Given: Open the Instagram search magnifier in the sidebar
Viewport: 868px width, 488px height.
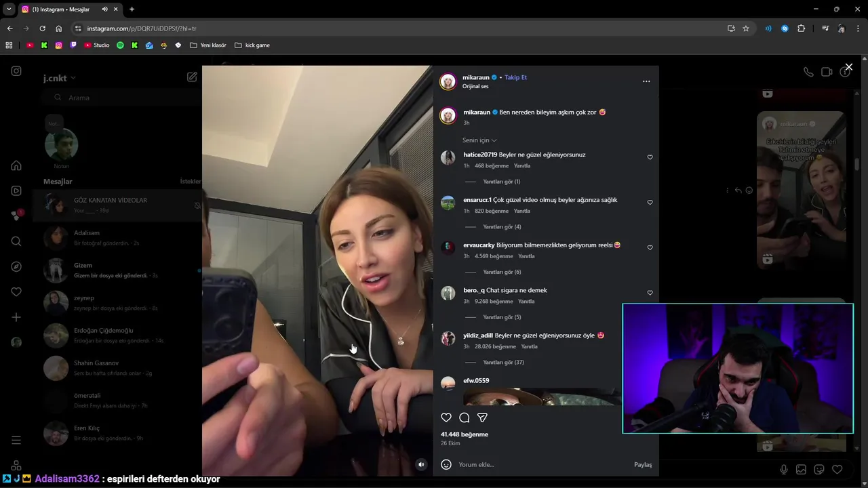Looking at the screenshot, I should pyautogui.click(x=16, y=241).
